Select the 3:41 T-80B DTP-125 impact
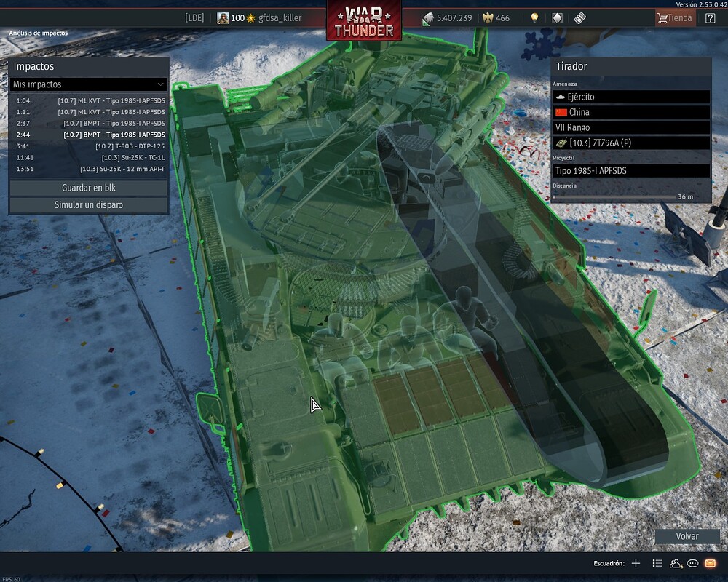The height and width of the screenshot is (582, 728). [x=89, y=146]
